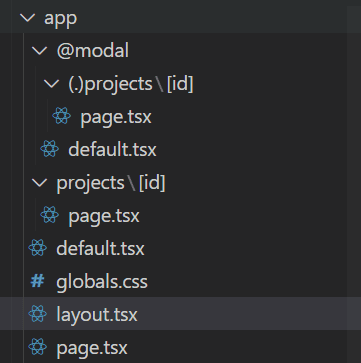Collapse the projects\[id] folder chevron under app
This screenshot has width=361, height=363.
point(39,183)
